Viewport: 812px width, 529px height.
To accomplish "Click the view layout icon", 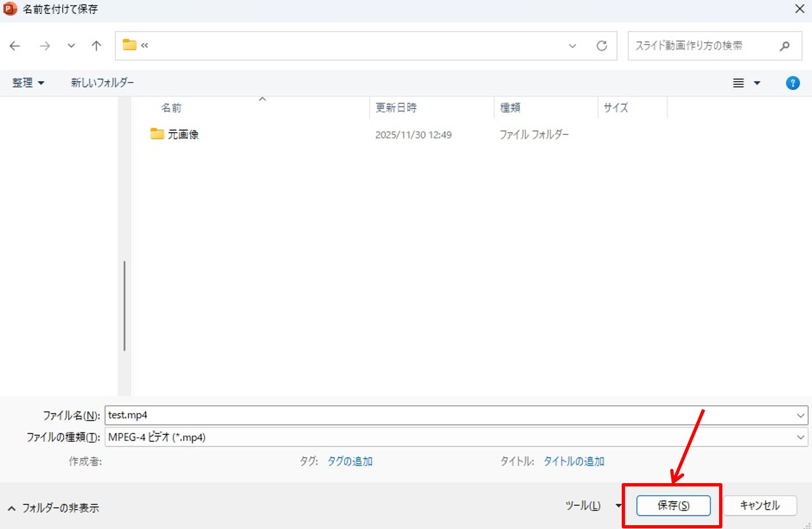I will click(738, 83).
